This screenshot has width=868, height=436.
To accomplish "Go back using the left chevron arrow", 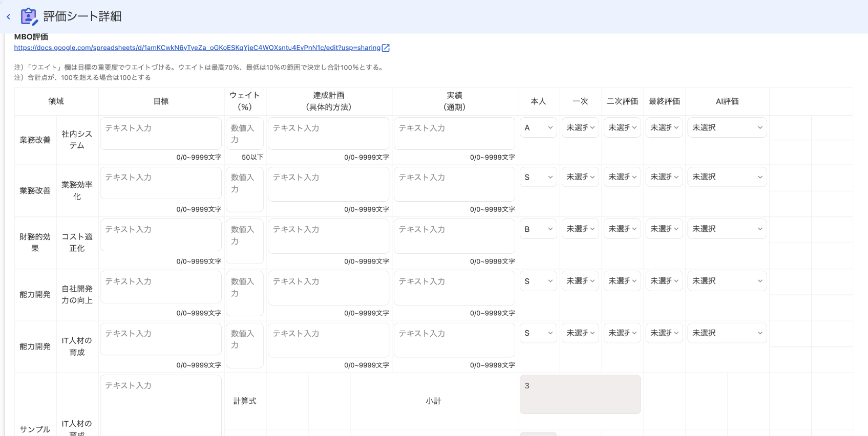I will click(8, 17).
